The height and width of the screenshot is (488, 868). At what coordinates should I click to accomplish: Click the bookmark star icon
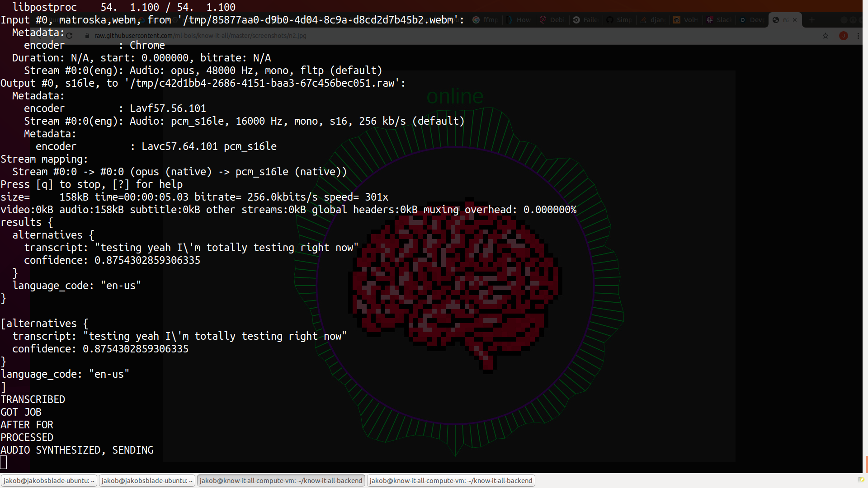[826, 36]
